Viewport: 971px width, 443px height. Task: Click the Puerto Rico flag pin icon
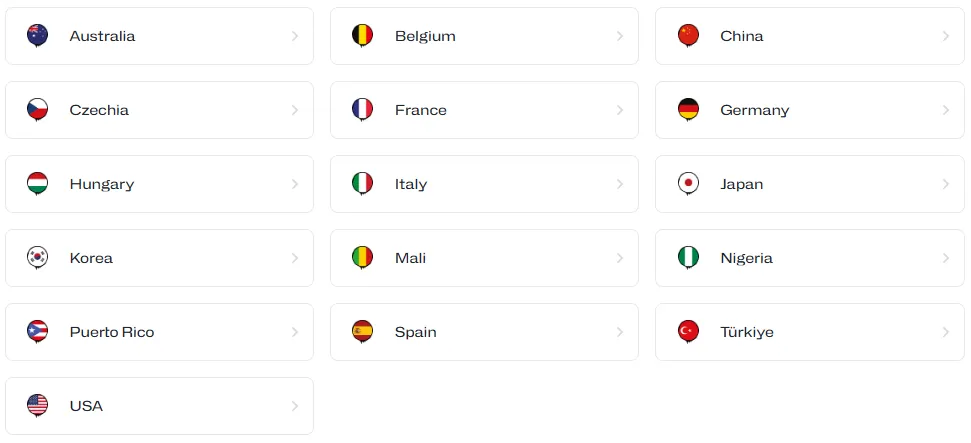(37, 332)
